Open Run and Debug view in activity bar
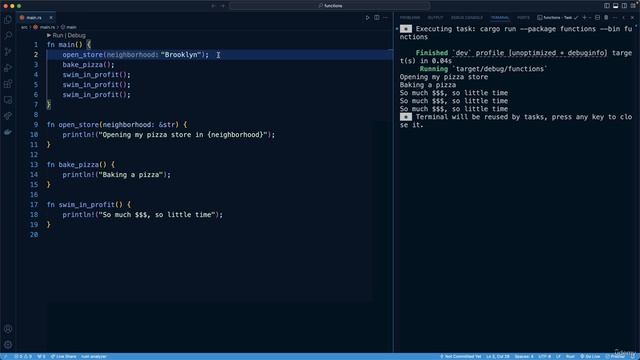 tap(8, 68)
